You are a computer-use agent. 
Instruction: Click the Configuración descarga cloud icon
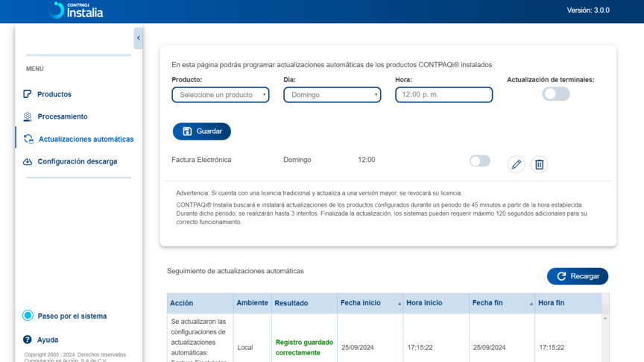[28, 161]
